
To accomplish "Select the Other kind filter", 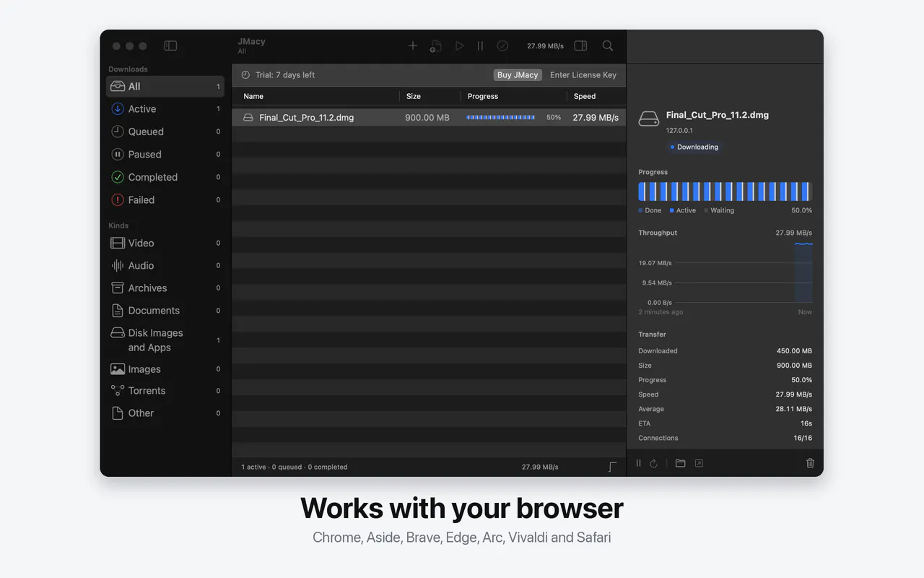I will (x=165, y=413).
